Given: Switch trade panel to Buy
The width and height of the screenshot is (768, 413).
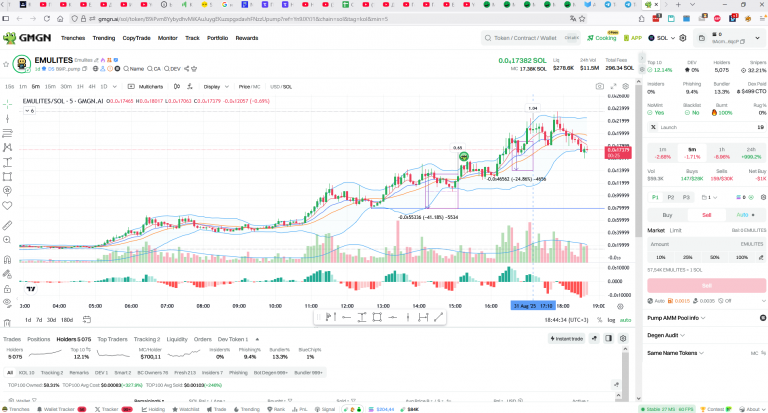Looking at the screenshot, I should pyautogui.click(x=668, y=215).
